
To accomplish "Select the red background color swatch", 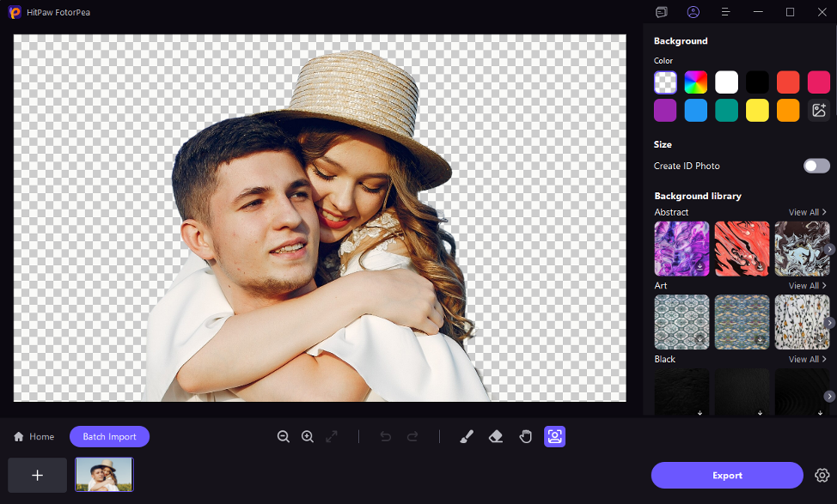I will coord(788,82).
